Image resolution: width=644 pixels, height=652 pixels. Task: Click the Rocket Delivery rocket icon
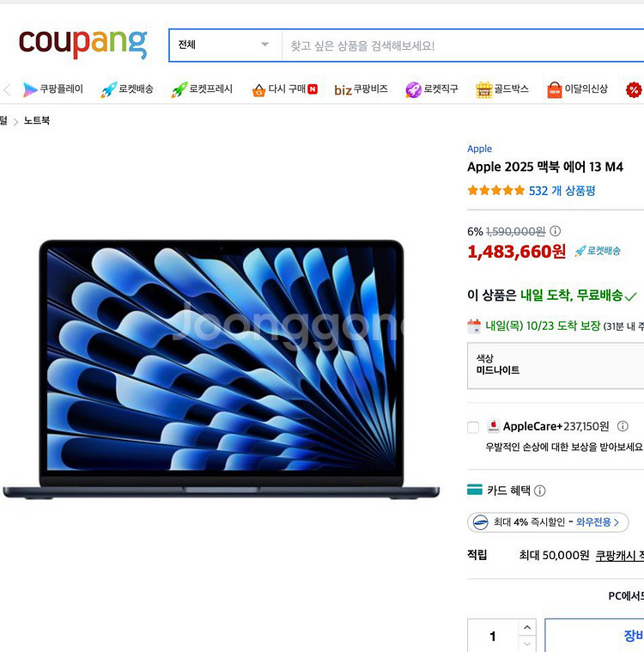(x=109, y=89)
